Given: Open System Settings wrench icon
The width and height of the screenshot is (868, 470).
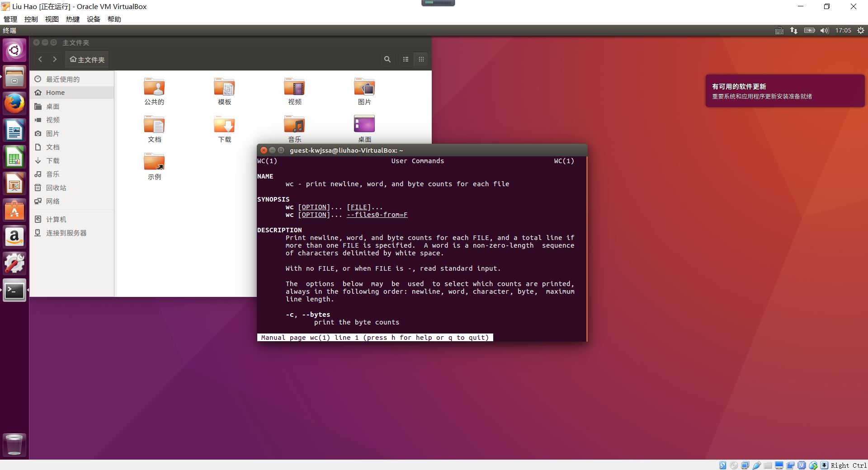Looking at the screenshot, I should 14,263.
